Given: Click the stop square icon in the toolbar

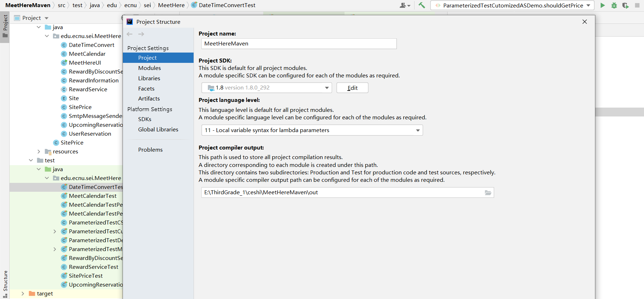Looking at the screenshot, I should [637, 5].
